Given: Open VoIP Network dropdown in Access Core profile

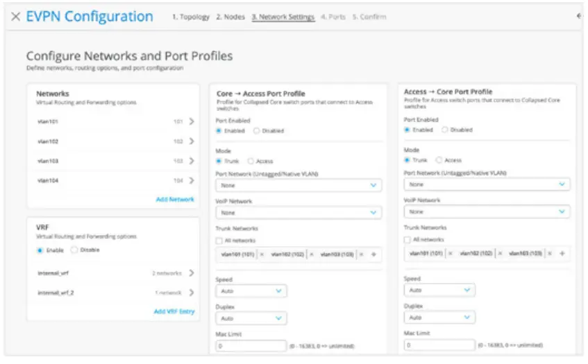Looking at the screenshot, I should (487, 211).
